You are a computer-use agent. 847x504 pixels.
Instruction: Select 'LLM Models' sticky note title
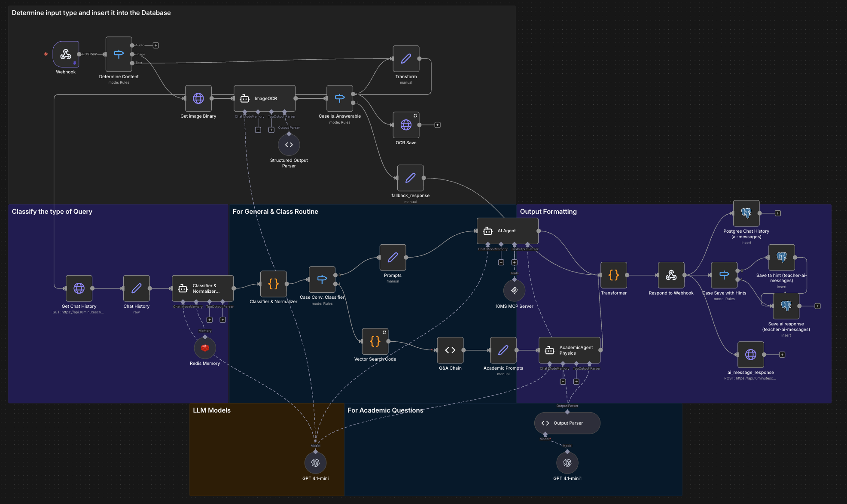click(x=212, y=410)
